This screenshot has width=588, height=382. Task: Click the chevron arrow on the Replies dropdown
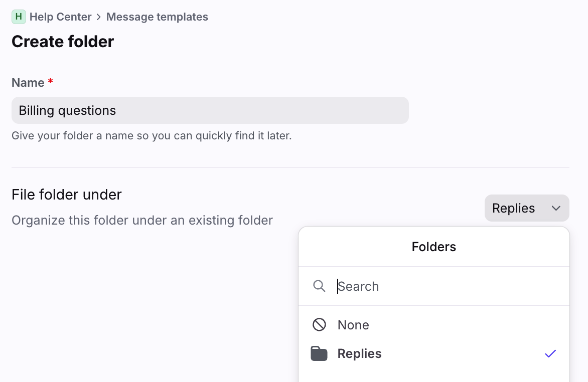[x=556, y=208]
